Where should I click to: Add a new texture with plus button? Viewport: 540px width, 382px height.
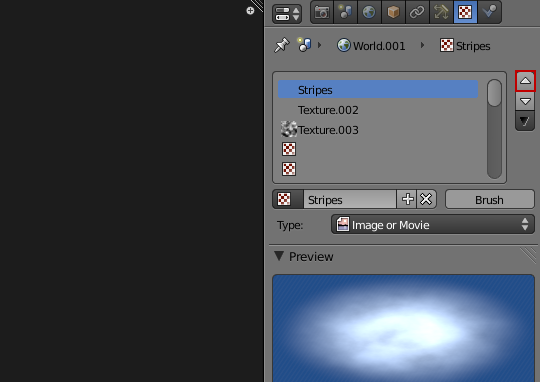407,199
